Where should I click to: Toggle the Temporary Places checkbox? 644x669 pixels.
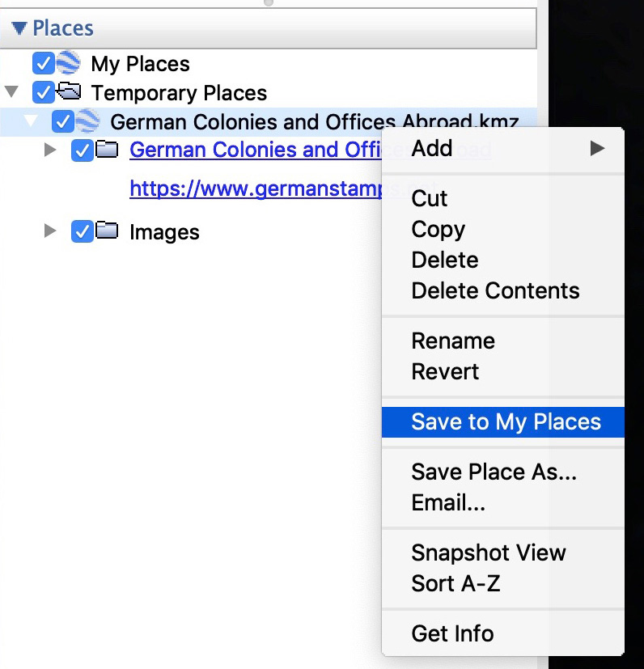point(43,92)
